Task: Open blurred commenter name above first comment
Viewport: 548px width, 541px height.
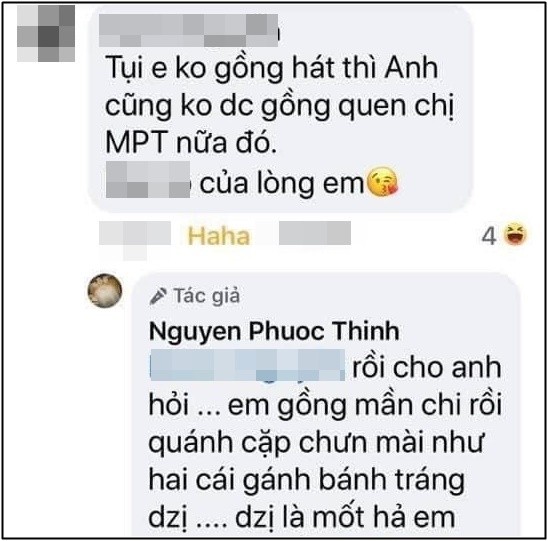Action: click(188, 30)
